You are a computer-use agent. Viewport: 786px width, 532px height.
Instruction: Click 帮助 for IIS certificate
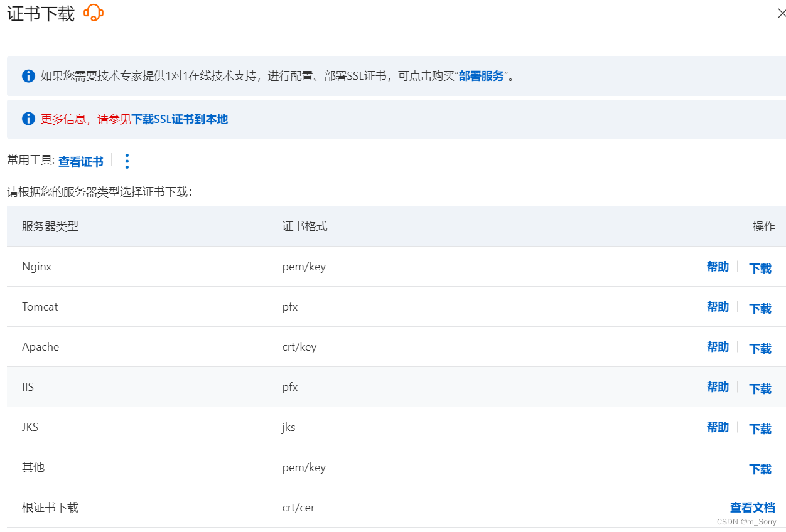718,386
